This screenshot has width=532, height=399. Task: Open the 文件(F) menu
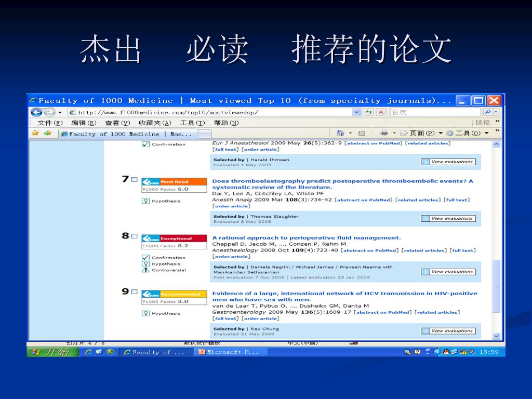tap(50, 123)
